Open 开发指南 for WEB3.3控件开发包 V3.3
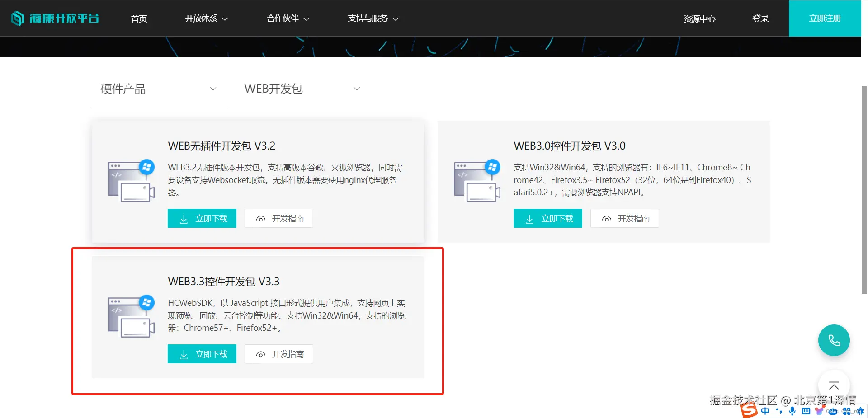868x418 pixels. coord(278,354)
